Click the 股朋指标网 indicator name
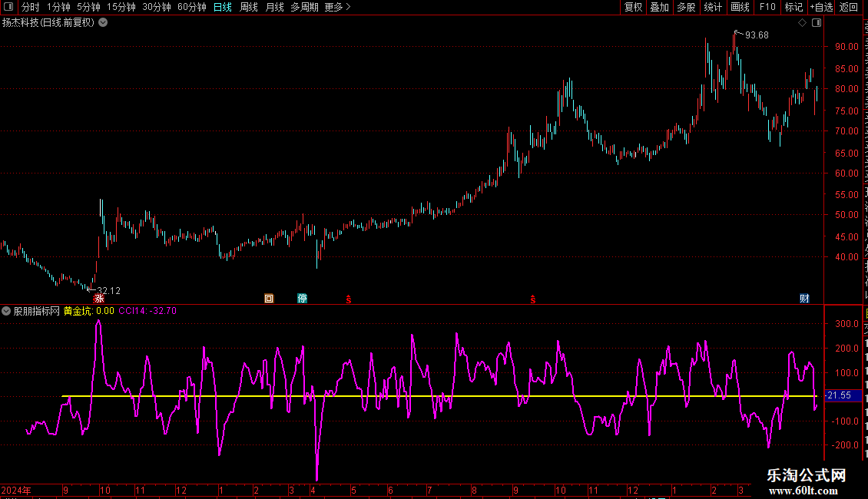Screen dimensions: 868x499 [x=37, y=311]
